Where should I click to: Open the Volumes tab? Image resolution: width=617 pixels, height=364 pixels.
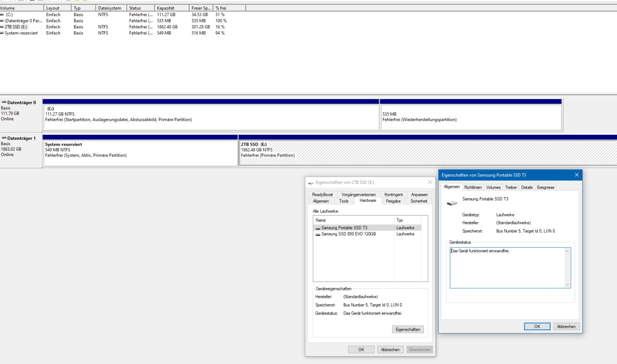coord(493,187)
